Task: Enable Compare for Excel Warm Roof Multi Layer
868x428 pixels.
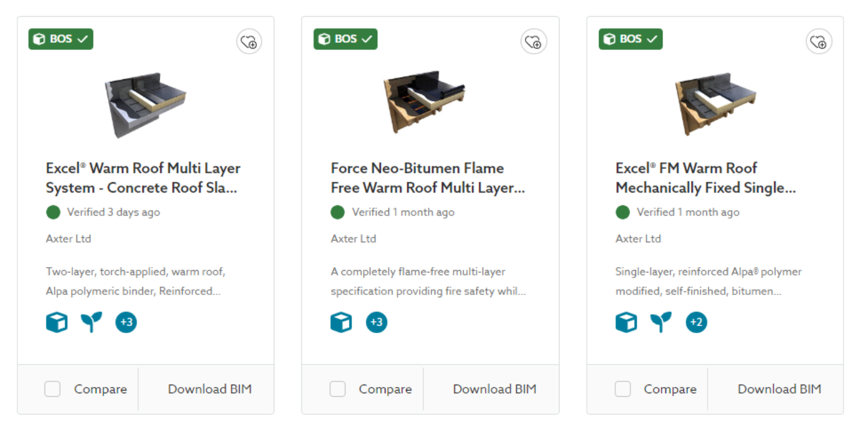Action: [52, 389]
